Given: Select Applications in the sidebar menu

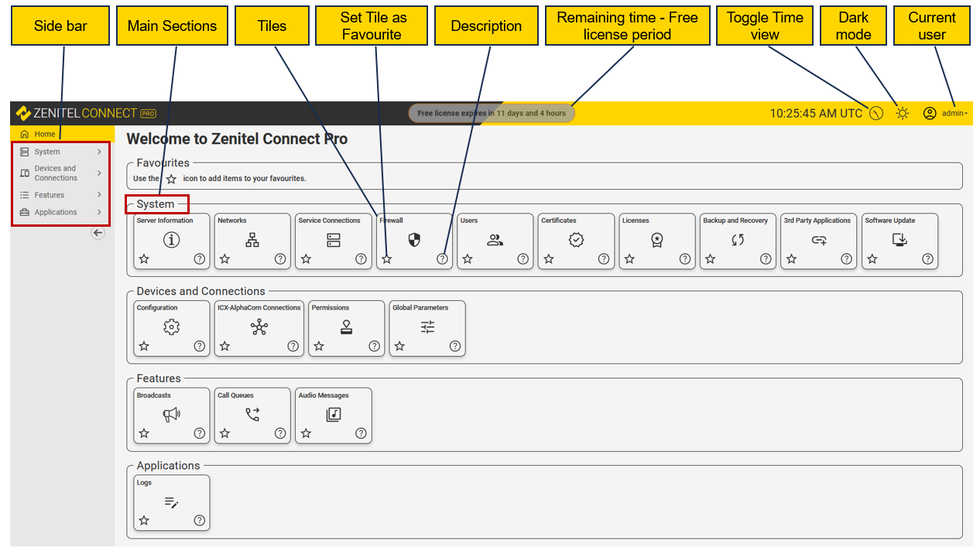Looking at the screenshot, I should (61, 212).
